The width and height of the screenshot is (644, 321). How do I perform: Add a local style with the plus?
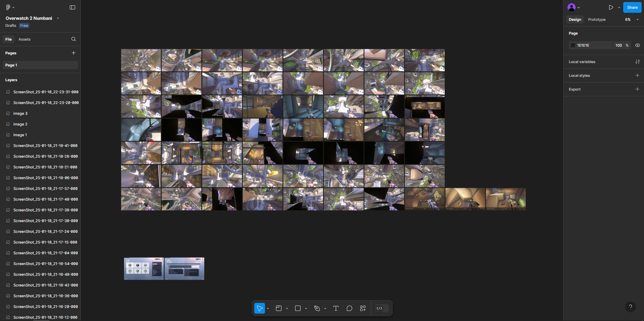click(x=637, y=75)
